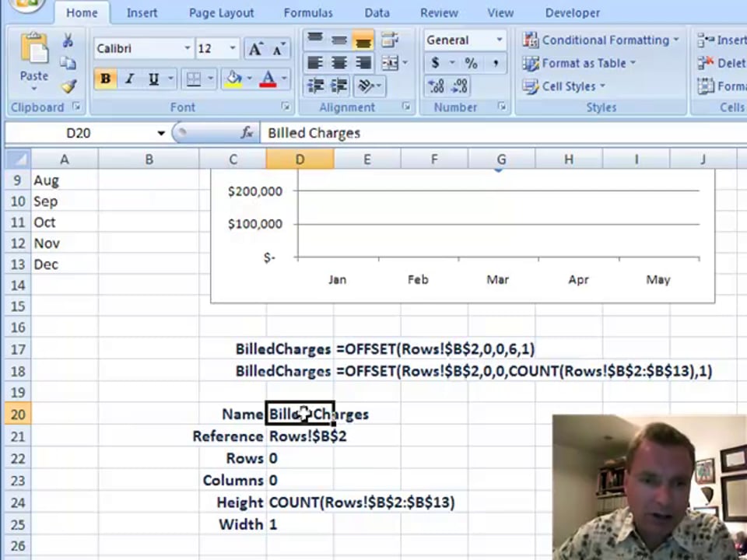
Task: Set Middle Align for cells
Action: coord(339,40)
